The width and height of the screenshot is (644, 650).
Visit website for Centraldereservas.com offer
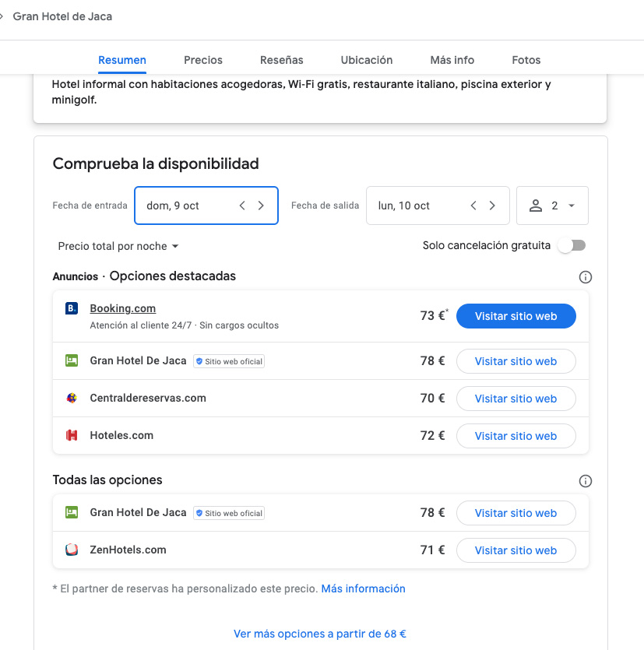coord(516,399)
